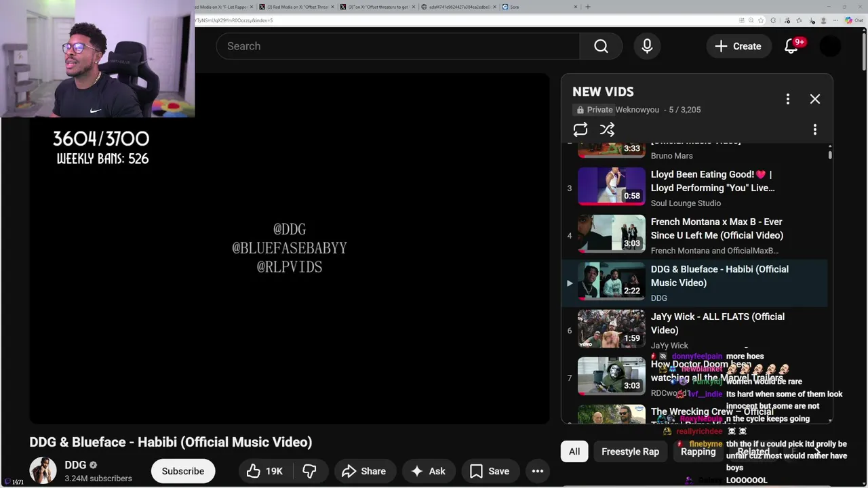Subscribe to the DDG channel

click(183, 471)
